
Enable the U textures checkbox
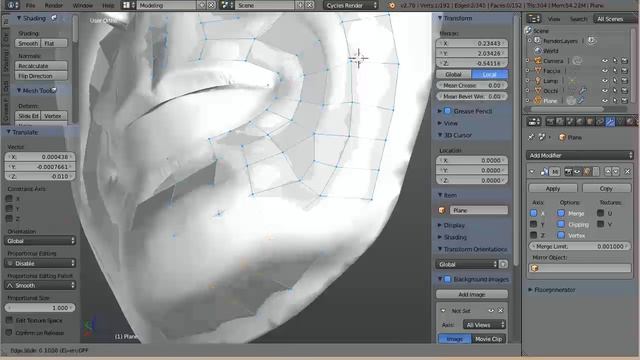pyautogui.click(x=600, y=213)
